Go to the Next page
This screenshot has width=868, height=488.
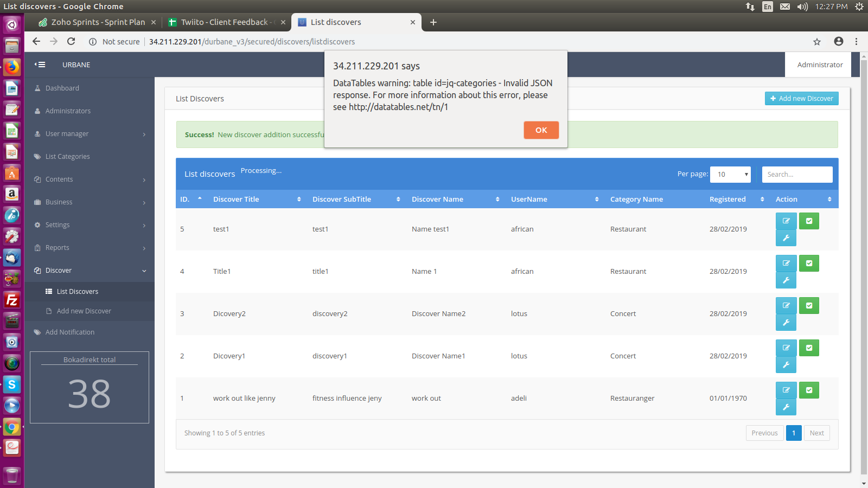click(816, 433)
